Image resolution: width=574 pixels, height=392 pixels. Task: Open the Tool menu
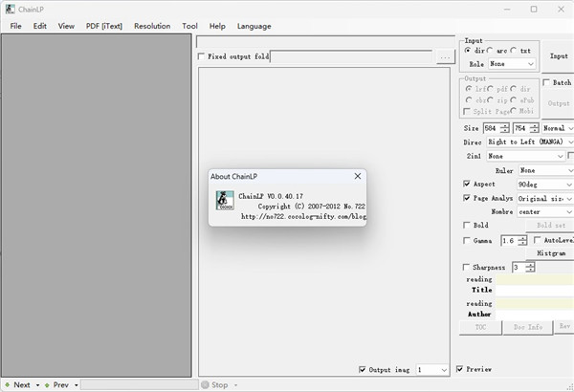(189, 26)
